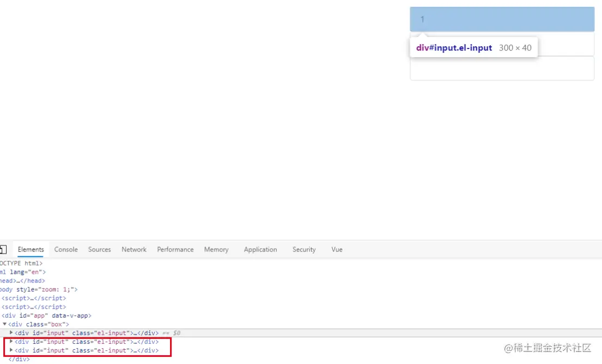Screen dimensions: 602x364
Task: Open the Application tab
Action: 260,249
